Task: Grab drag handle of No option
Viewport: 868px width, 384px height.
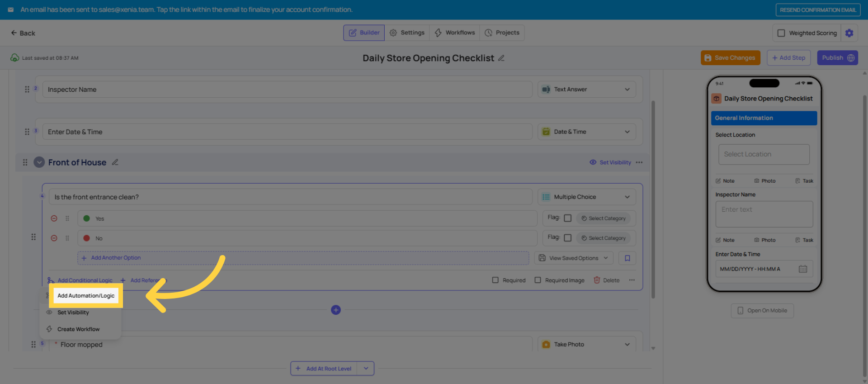Action: tap(67, 238)
